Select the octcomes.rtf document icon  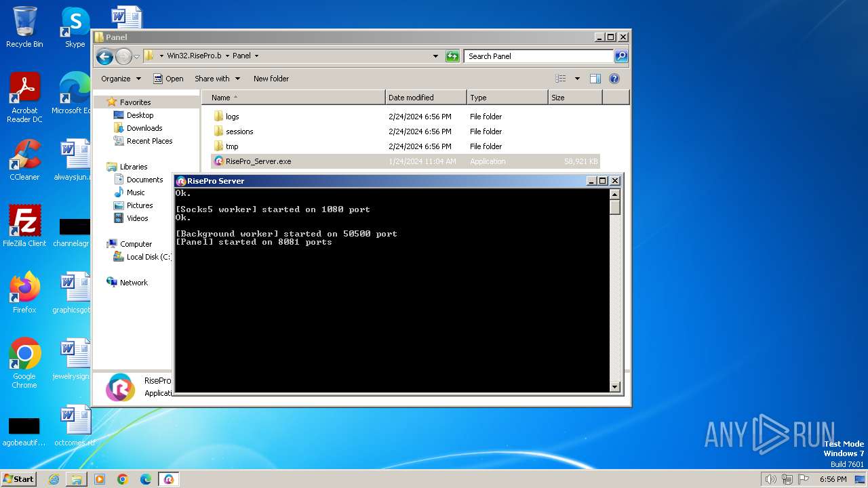pyautogui.click(x=75, y=426)
